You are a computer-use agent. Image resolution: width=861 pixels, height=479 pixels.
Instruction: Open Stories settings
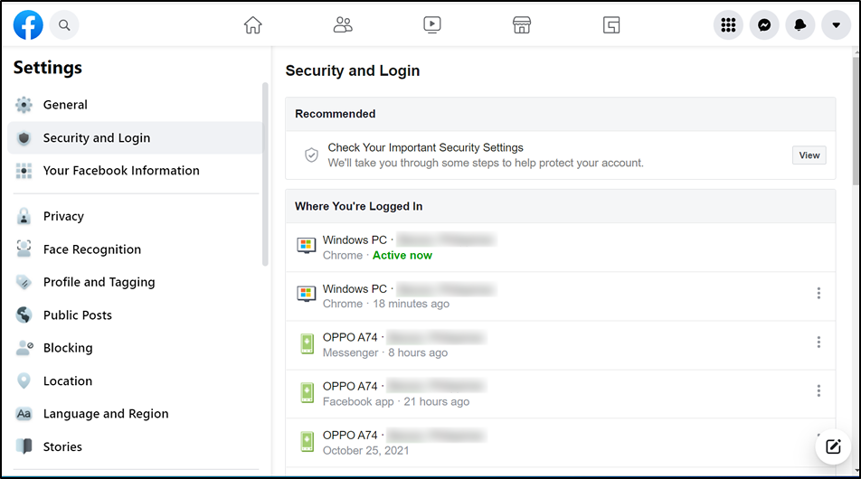(135, 447)
